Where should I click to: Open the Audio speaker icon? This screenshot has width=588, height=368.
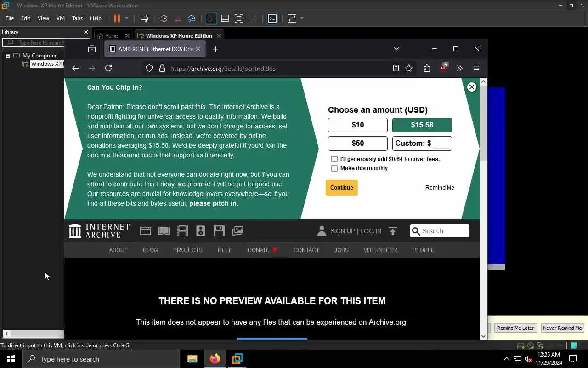(201, 231)
